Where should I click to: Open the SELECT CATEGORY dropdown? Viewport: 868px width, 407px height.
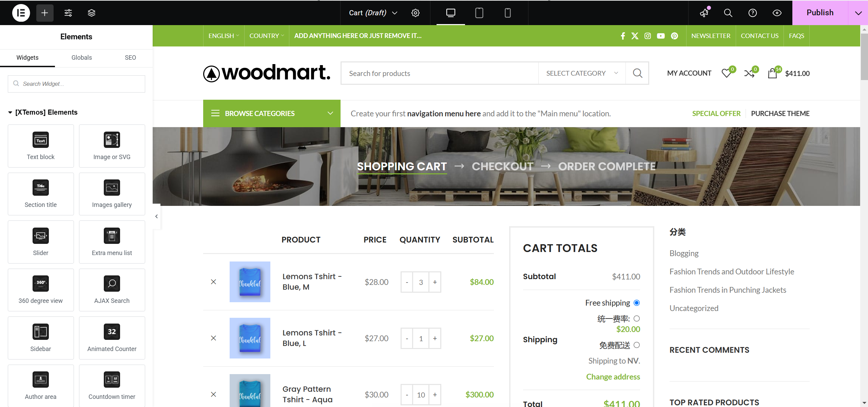coord(581,73)
